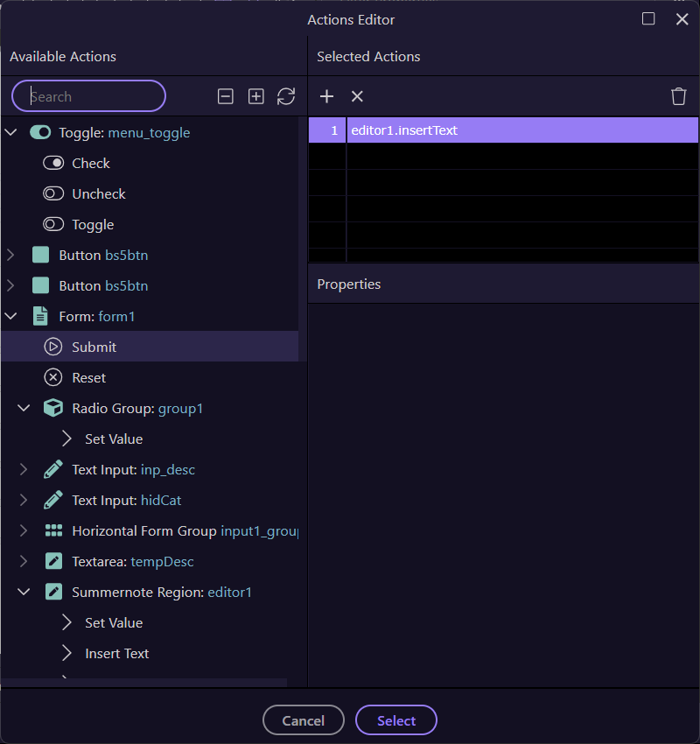Add a new action with the plus icon
The image size is (700, 744).
coord(326,96)
